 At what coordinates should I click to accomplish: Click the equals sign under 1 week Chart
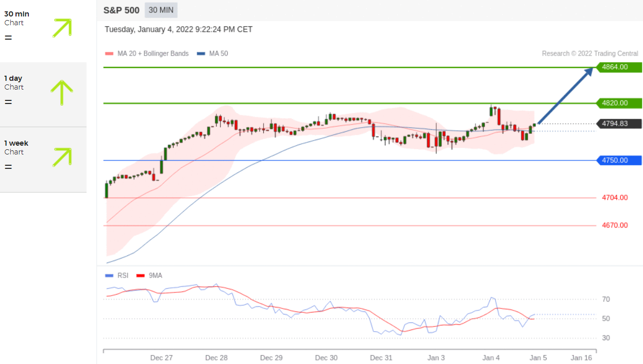click(x=8, y=167)
